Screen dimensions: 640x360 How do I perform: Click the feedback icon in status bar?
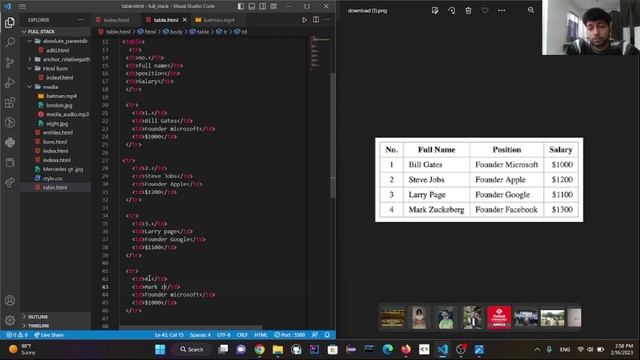[315, 335]
